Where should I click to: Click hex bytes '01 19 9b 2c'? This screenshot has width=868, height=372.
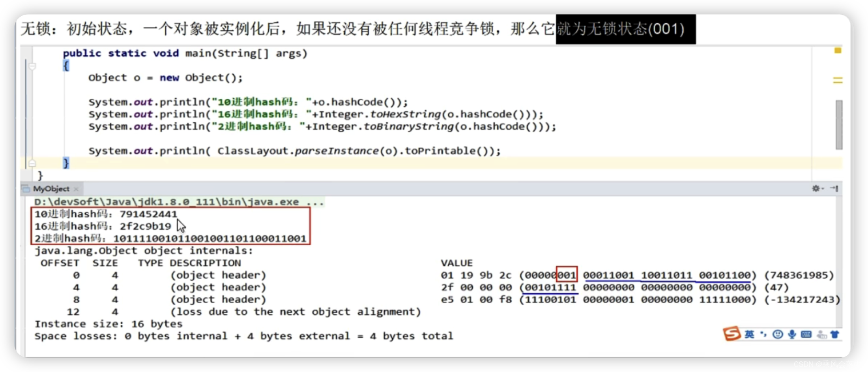[476, 275]
